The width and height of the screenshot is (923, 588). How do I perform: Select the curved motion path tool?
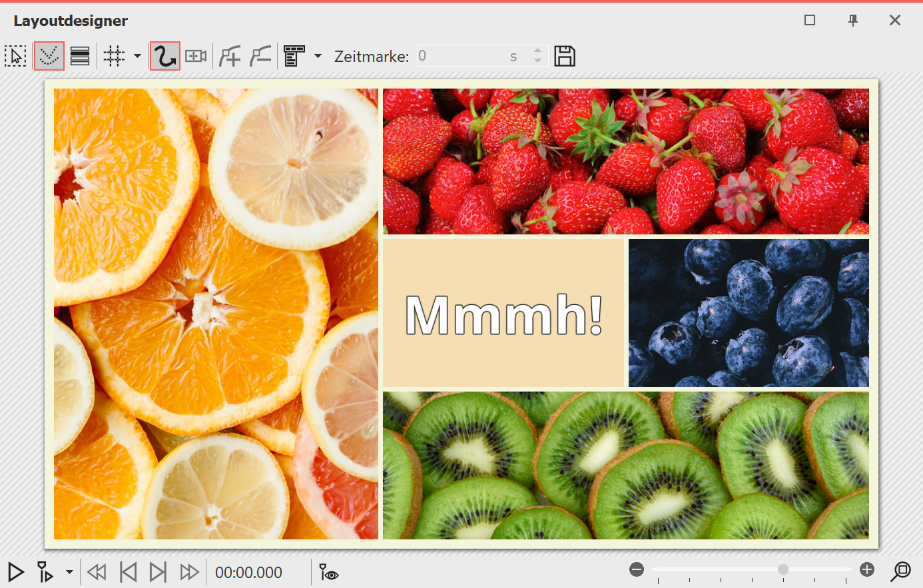[x=164, y=56]
